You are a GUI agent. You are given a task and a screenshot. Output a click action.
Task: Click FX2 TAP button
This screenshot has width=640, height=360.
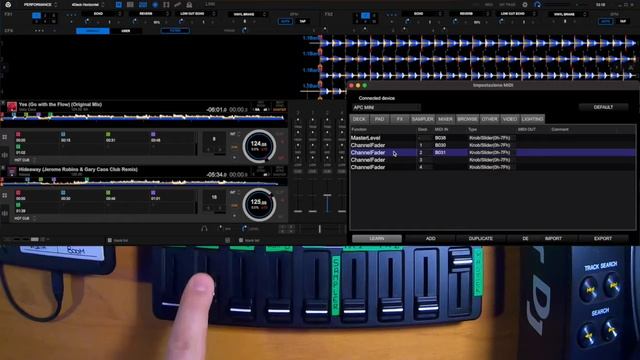click(x=623, y=21)
